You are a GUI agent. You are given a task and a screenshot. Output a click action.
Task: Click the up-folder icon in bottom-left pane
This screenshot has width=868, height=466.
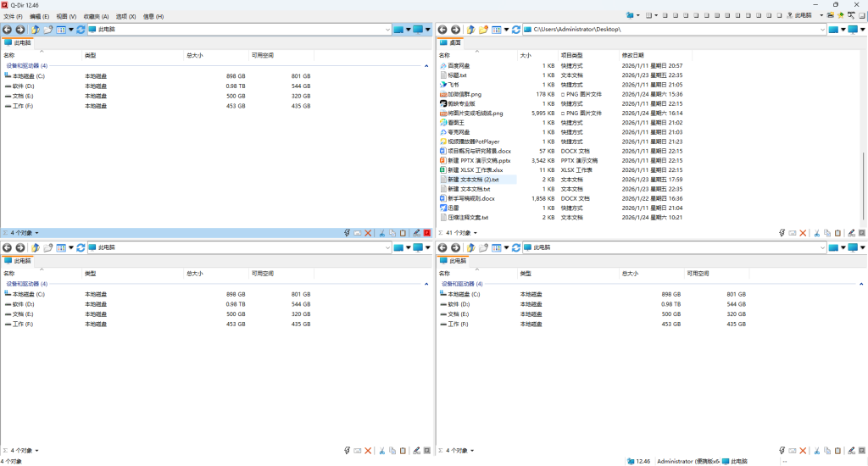coord(36,247)
